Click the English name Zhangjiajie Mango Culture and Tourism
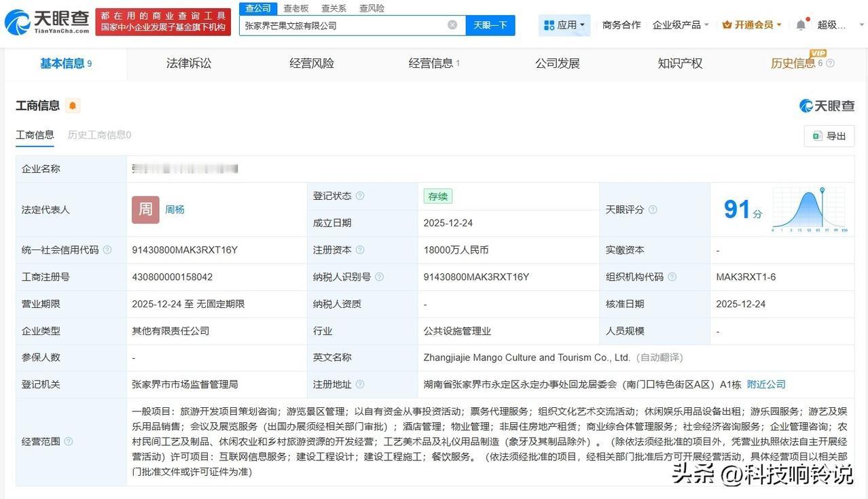This screenshot has height=499, width=868. tap(527, 358)
